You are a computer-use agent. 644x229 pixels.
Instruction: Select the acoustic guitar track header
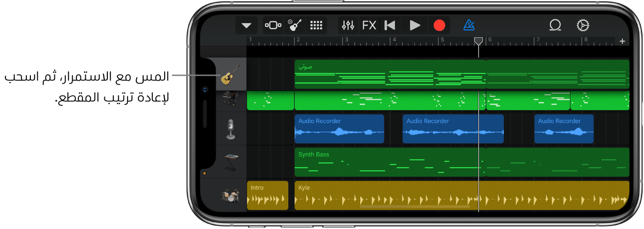click(231, 75)
